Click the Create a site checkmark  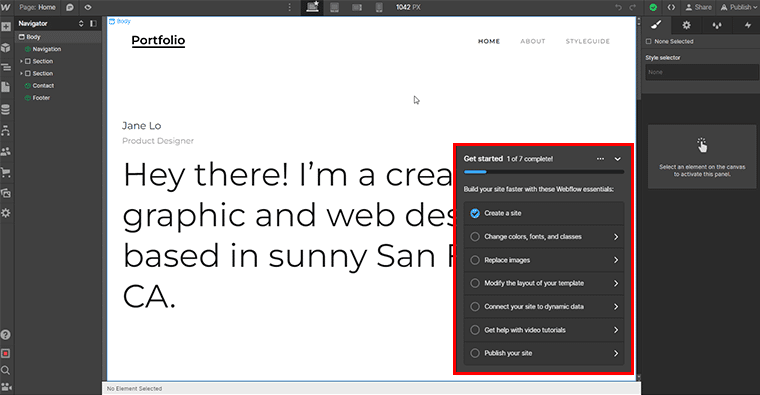pyautogui.click(x=475, y=213)
